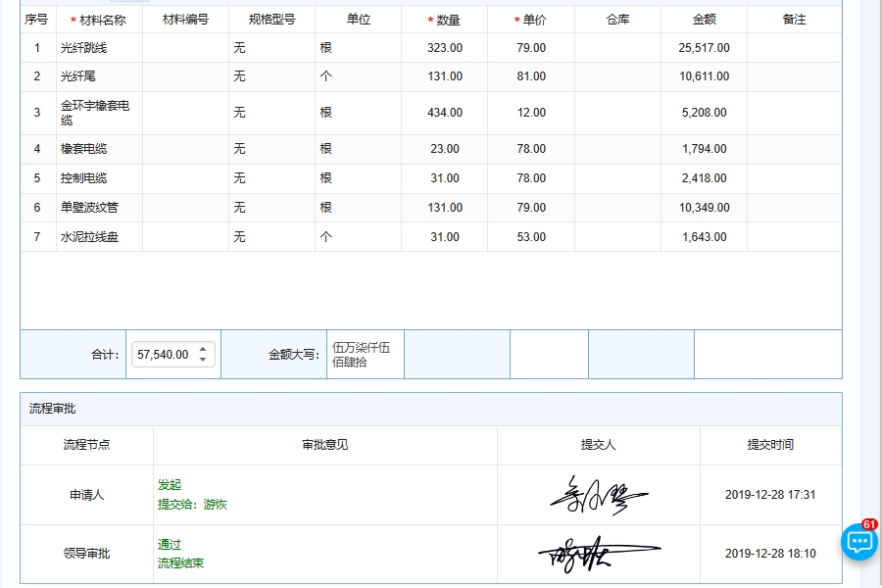The image size is (882, 588).
Task: Click the 金额大写 cell showing 伍万柒仟伍佰肆拾
Action: pyautogui.click(x=365, y=354)
